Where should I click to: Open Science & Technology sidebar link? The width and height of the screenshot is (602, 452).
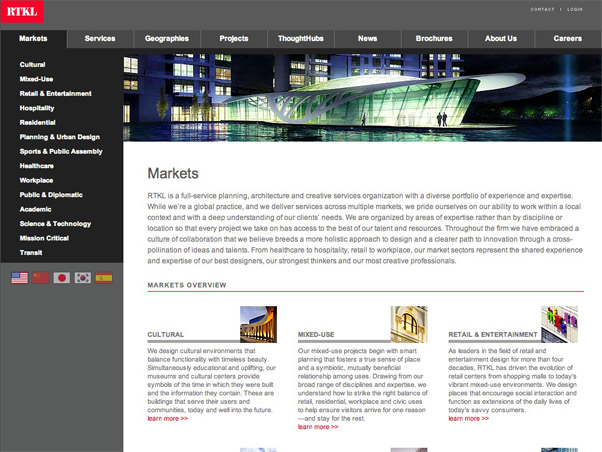55,224
